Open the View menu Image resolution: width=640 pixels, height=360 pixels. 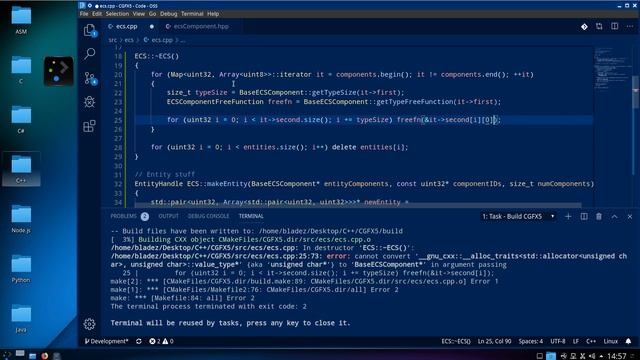tap(139, 14)
